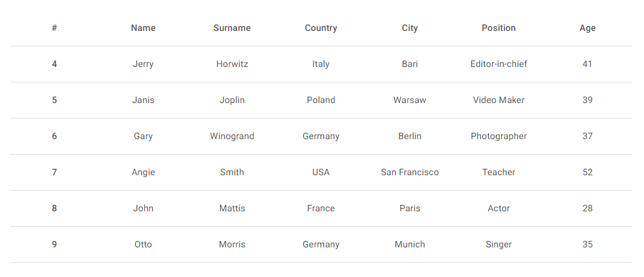This screenshot has width=644, height=277.
Task: Click the Position column header
Action: [498, 28]
